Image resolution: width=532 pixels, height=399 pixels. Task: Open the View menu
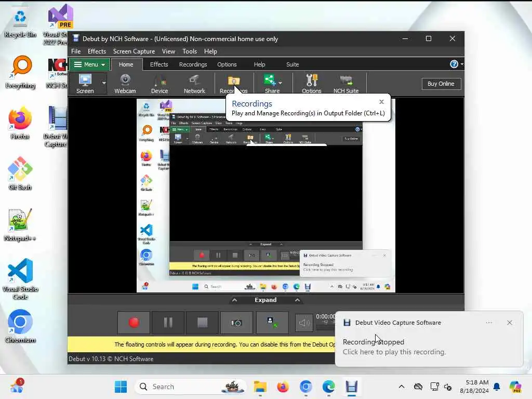tap(168, 51)
